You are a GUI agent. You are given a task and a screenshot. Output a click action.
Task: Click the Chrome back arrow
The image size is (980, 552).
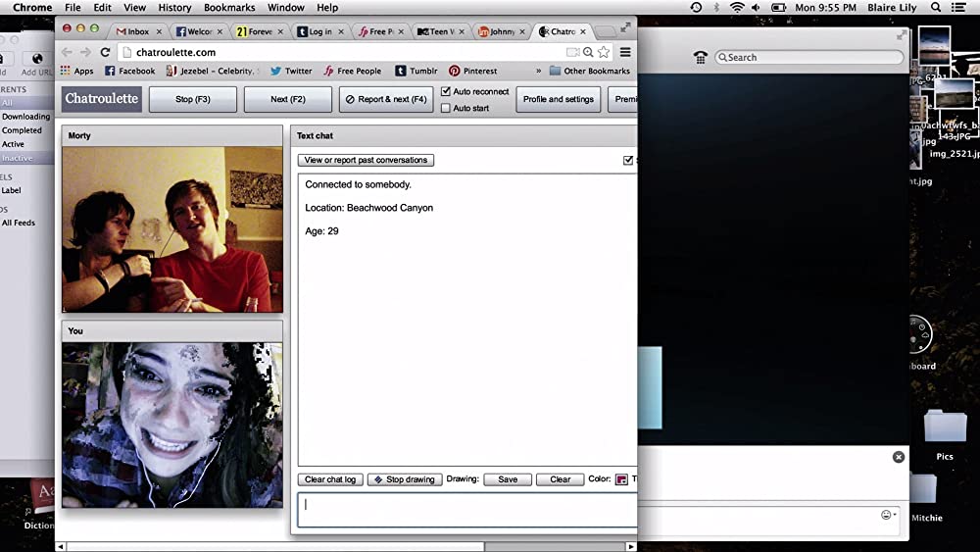[67, 52]
